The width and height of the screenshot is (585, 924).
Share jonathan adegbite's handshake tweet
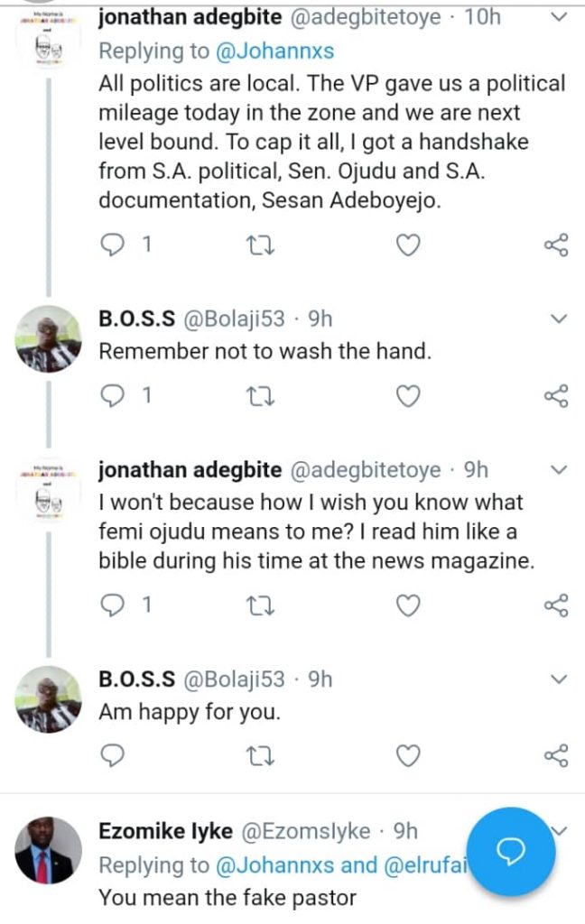point(556,245)
